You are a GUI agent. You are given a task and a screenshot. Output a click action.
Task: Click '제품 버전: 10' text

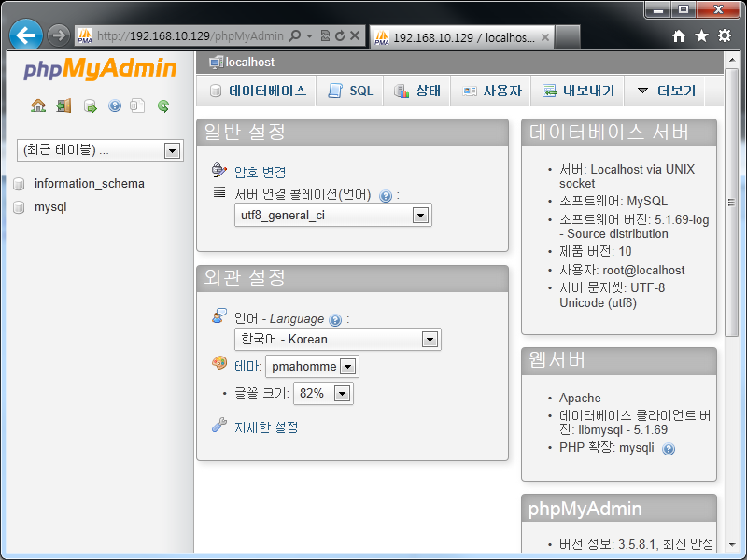pyautogui.click(x=596, y=251)
